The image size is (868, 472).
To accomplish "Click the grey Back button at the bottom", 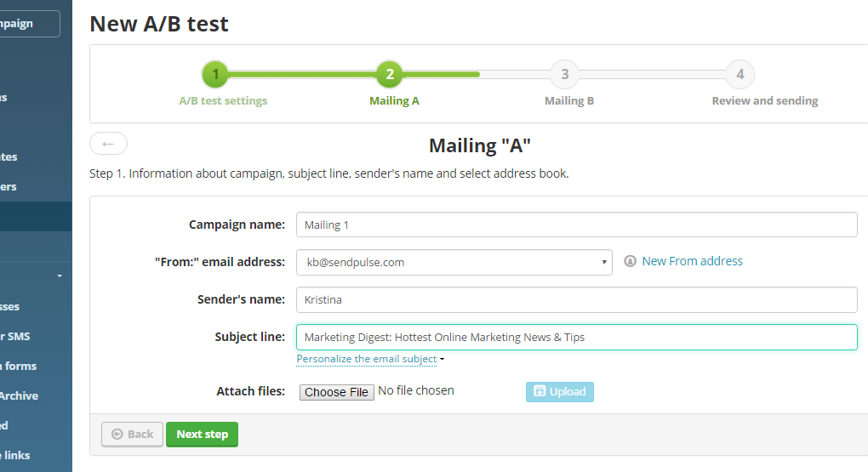I will tap(132, 434).
